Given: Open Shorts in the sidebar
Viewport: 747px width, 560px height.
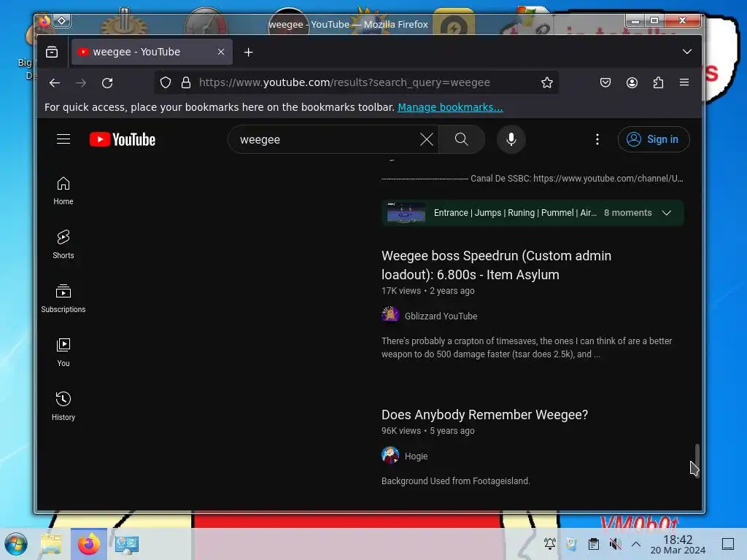Looking at the screenshot, I should (63, 245).
